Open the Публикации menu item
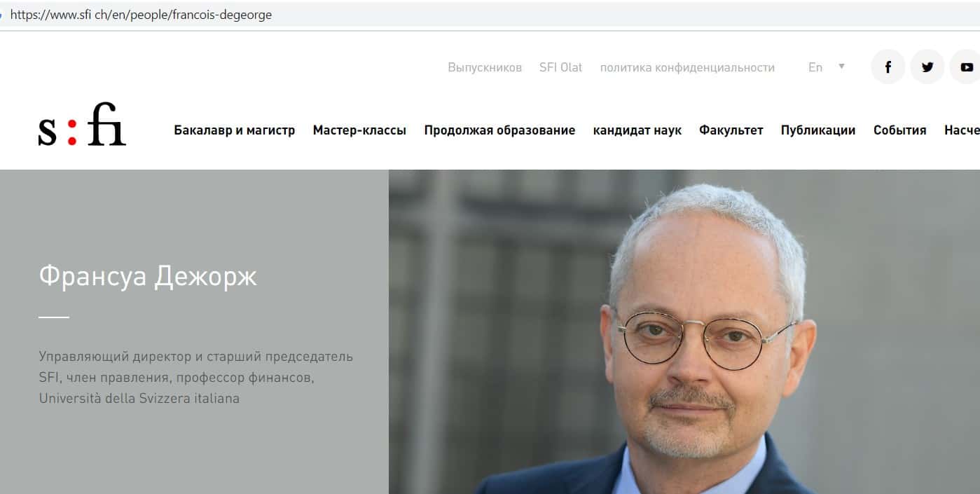 pyautogui.click(x=818, y=130)
